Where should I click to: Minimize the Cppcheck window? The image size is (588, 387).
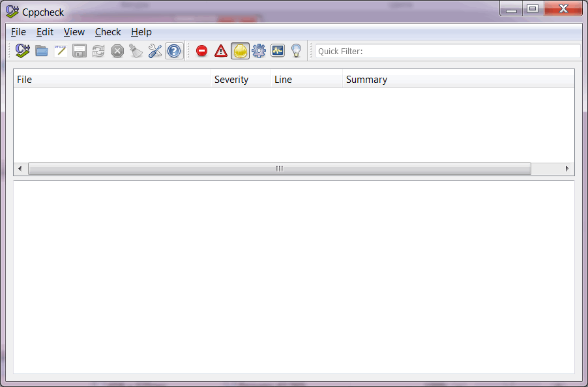(x=510, y=9)
